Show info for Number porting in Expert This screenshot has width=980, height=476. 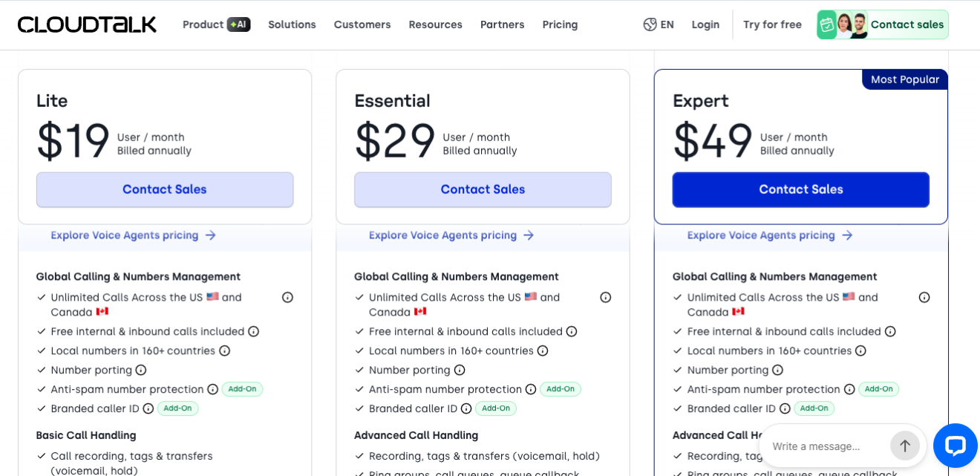777,370
